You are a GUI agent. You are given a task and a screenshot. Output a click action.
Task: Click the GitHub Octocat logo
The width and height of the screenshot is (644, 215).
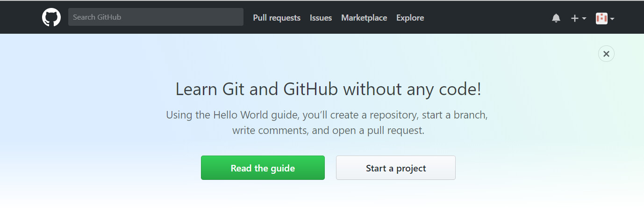tap(51, 17)
